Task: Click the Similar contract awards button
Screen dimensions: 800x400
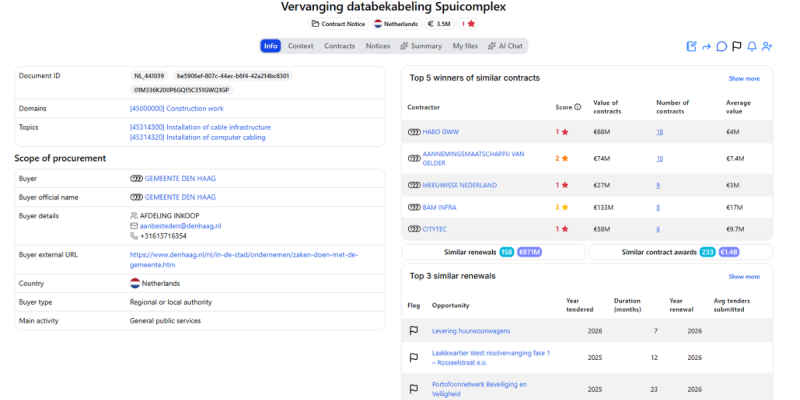Action: tap(681, 252)
